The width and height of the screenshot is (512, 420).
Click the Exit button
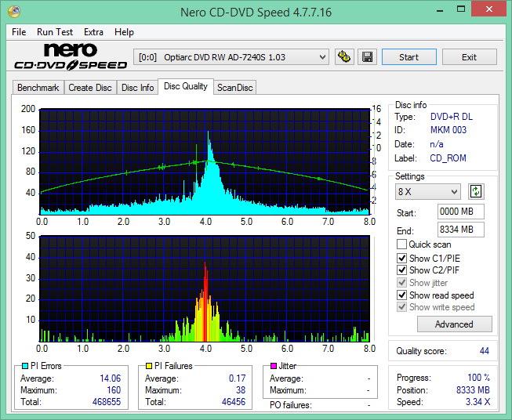coord(469,57)
